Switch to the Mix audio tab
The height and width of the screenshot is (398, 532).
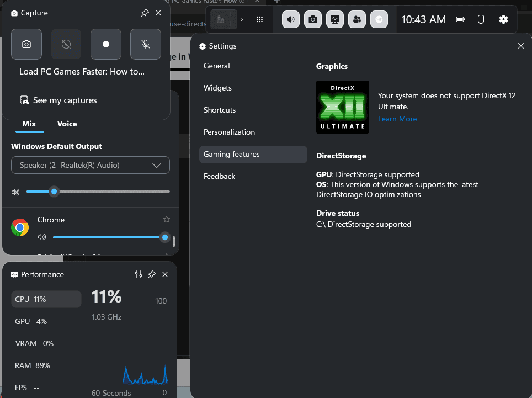pyautogui.click(x=29, y=124)
